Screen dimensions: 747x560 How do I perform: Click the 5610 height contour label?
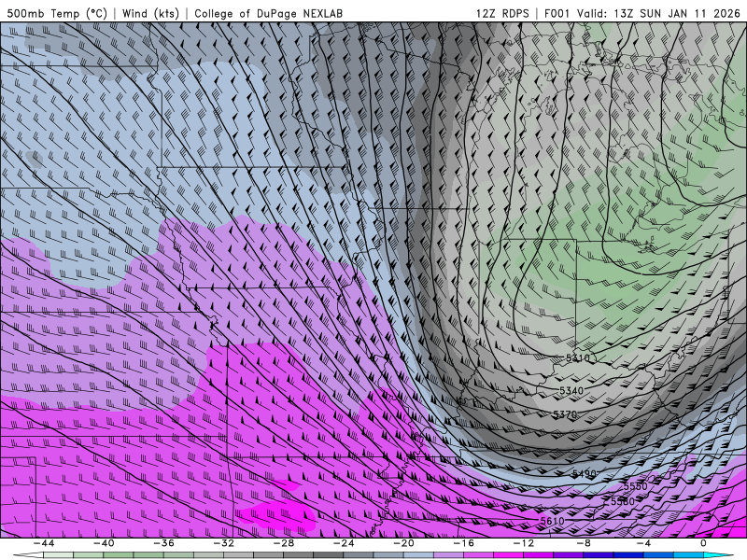pos(552,521)
